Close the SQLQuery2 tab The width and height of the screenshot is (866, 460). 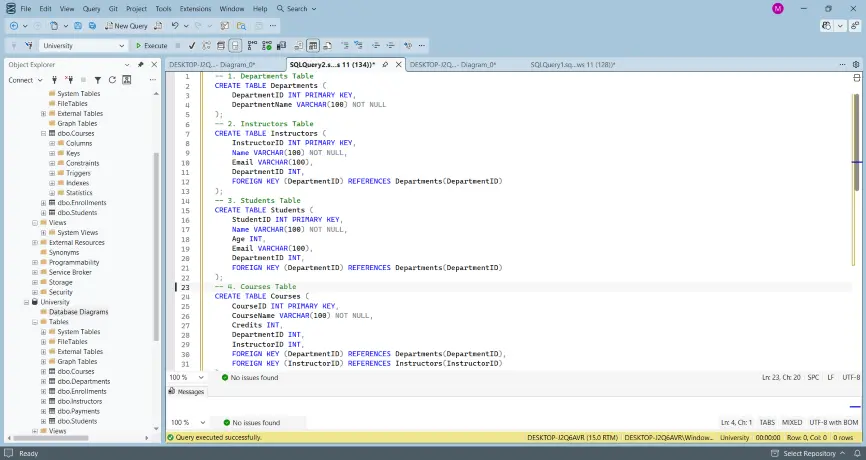coord(398,65)
